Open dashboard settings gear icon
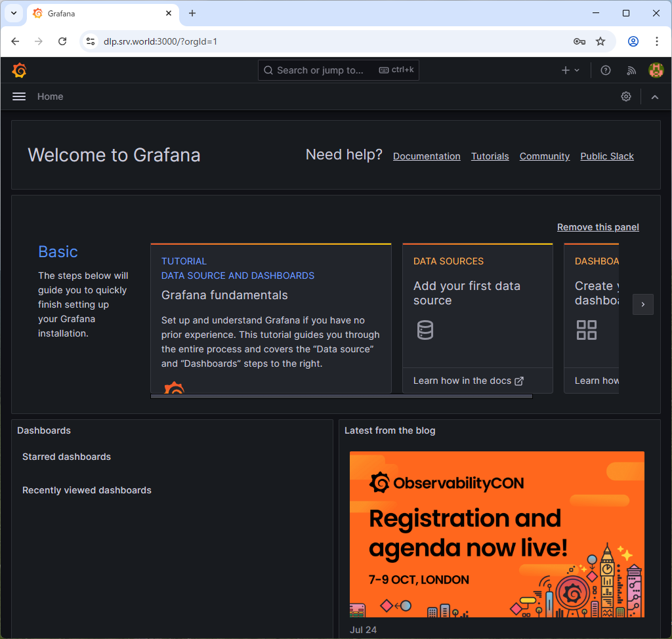 tap(625, 96)
